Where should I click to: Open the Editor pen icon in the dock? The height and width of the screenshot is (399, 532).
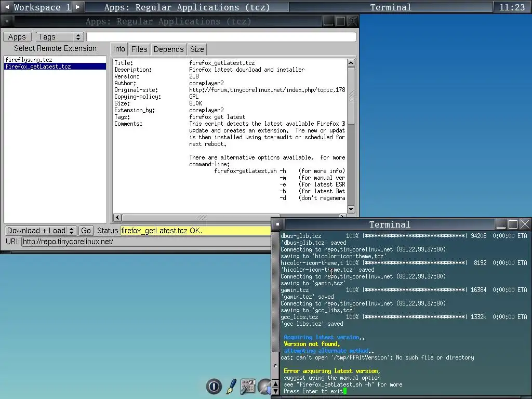tap(231, 386)
